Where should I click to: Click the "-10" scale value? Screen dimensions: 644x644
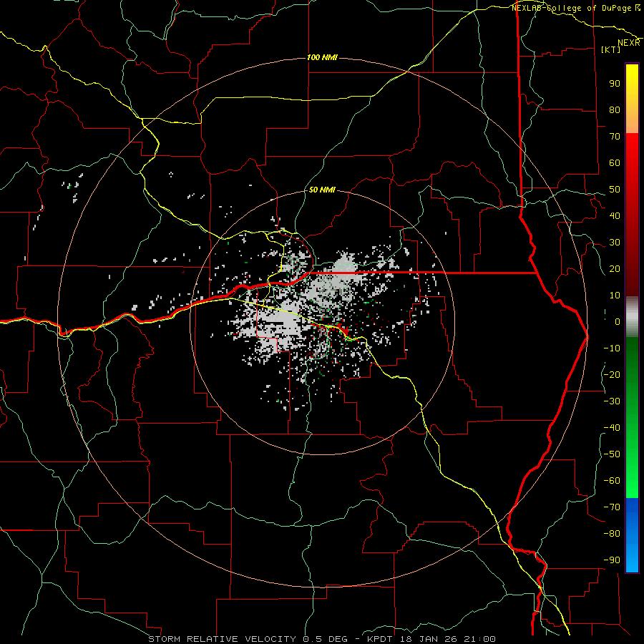tap(612, 348)
